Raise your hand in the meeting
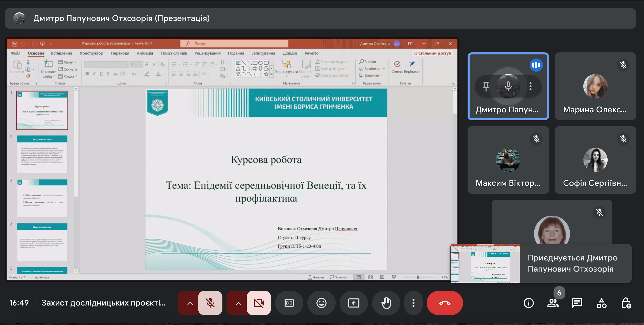 coord(386,303)
